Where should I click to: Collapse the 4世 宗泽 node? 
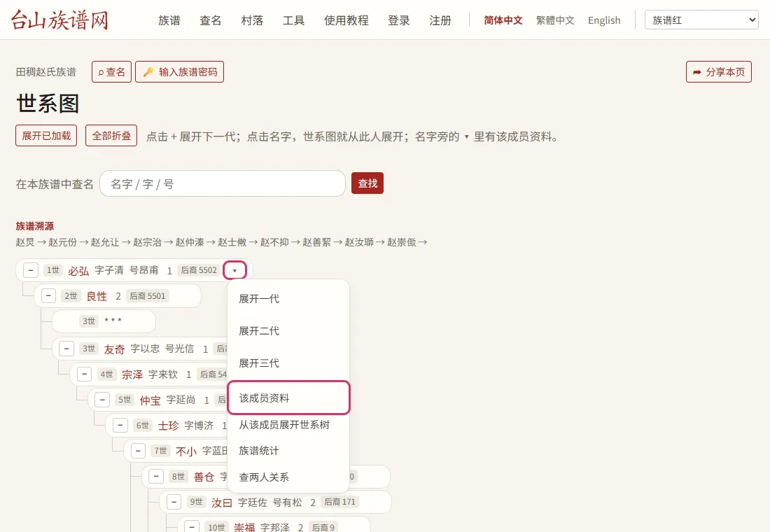click(x=85, y=374)
